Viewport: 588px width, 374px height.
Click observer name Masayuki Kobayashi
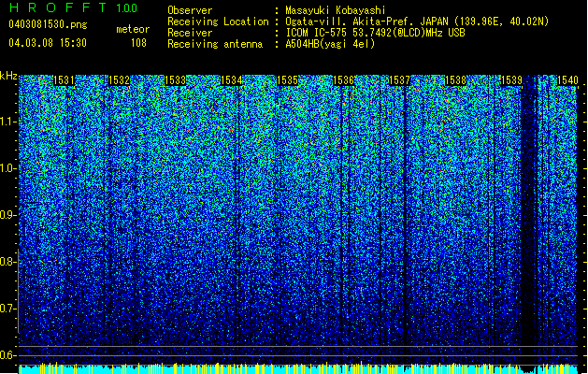[336, 10]
